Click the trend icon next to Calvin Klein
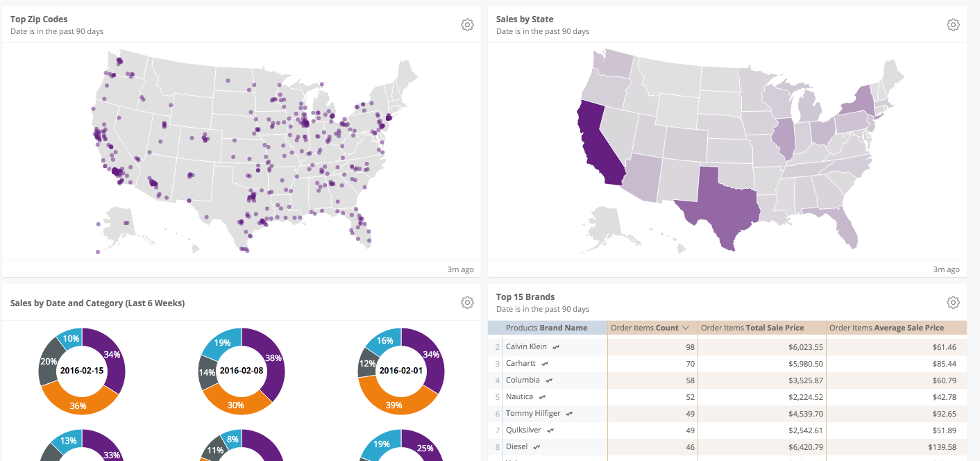Image resolution: width=980 pixels, height=461 pixels. pos(556,347)
